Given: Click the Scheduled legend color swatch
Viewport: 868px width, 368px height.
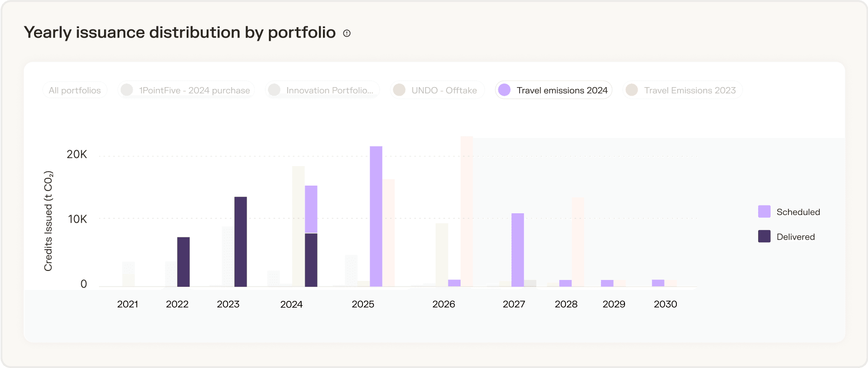Looking at the screenshot, I should coord(764,211).
